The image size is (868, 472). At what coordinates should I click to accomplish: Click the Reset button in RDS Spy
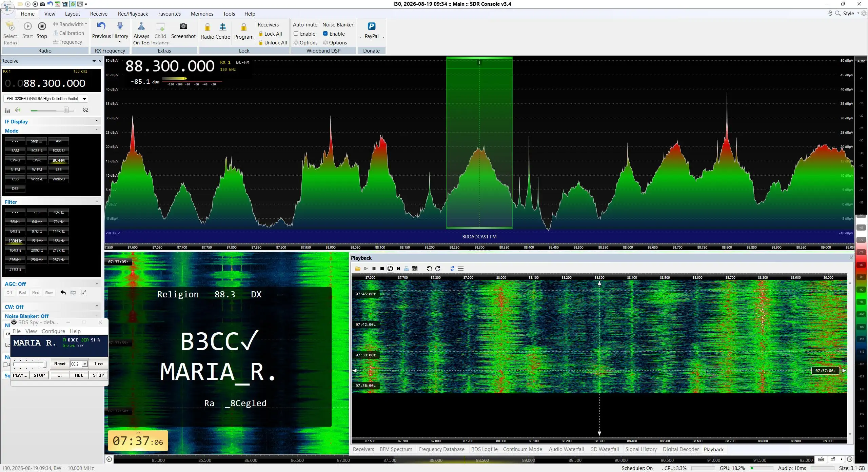(60, 364)
